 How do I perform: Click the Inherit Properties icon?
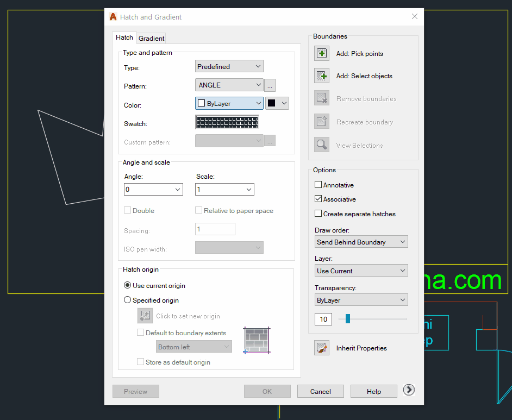(322, 348)
